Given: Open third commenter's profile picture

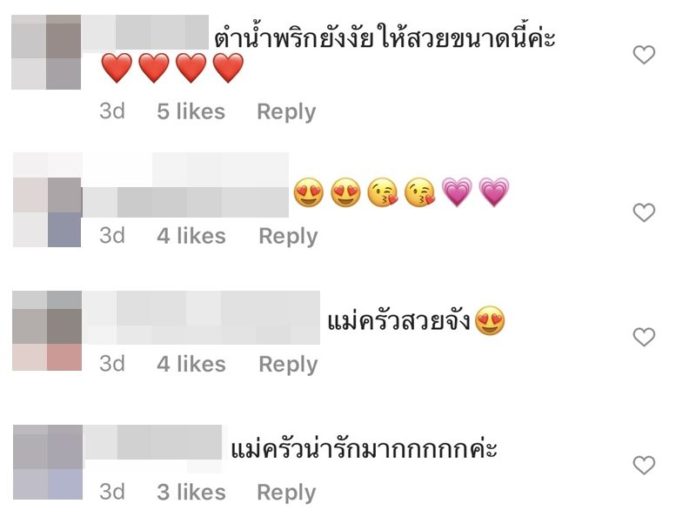Looking at the screenshot, I should [x=47, y=331].
